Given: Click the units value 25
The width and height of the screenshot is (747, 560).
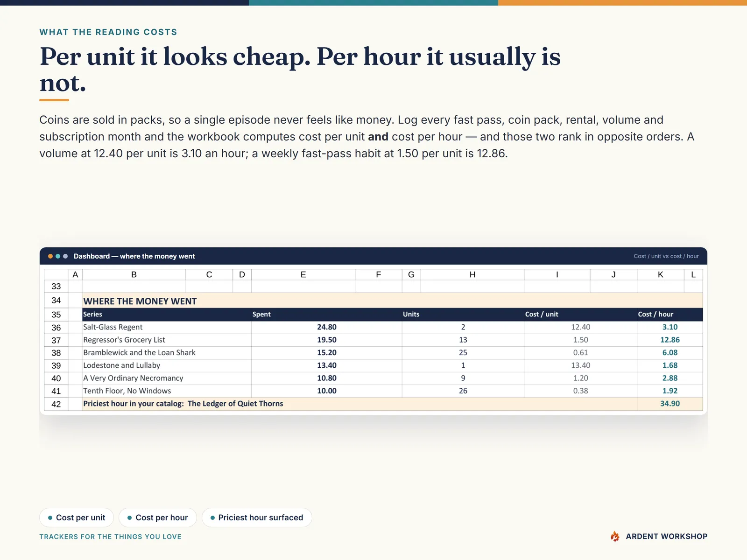Looking at the screenshot, I should [x=463, y=352].
